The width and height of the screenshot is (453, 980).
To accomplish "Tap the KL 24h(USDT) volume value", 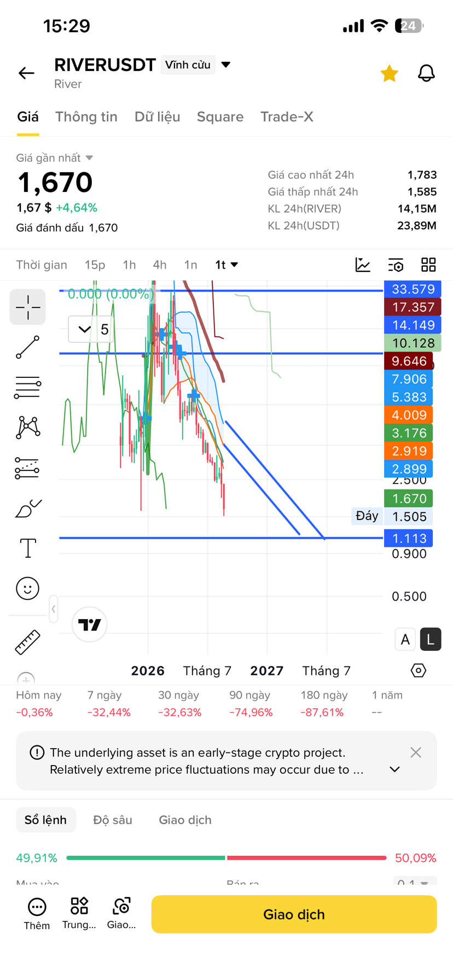I will (x=417, y=225).
